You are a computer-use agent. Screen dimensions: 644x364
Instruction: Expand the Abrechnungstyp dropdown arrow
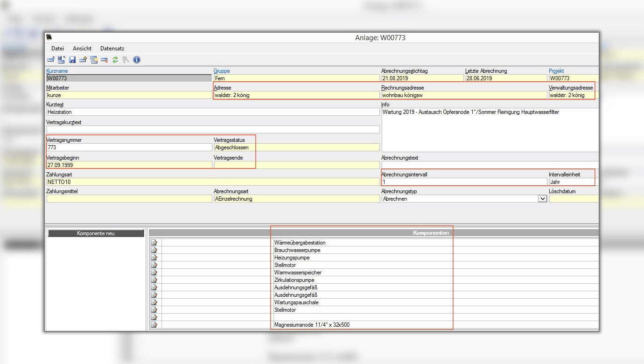tap(542, 199)
